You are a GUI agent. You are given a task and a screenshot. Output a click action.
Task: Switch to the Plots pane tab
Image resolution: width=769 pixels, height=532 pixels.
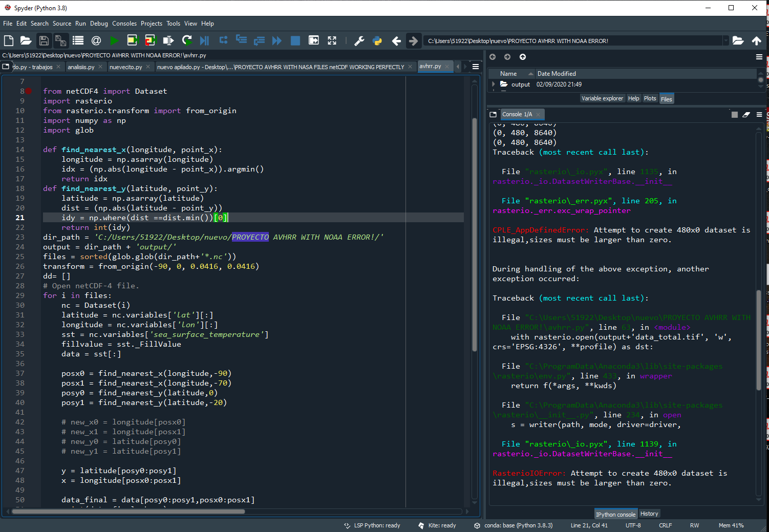(650, 98)
